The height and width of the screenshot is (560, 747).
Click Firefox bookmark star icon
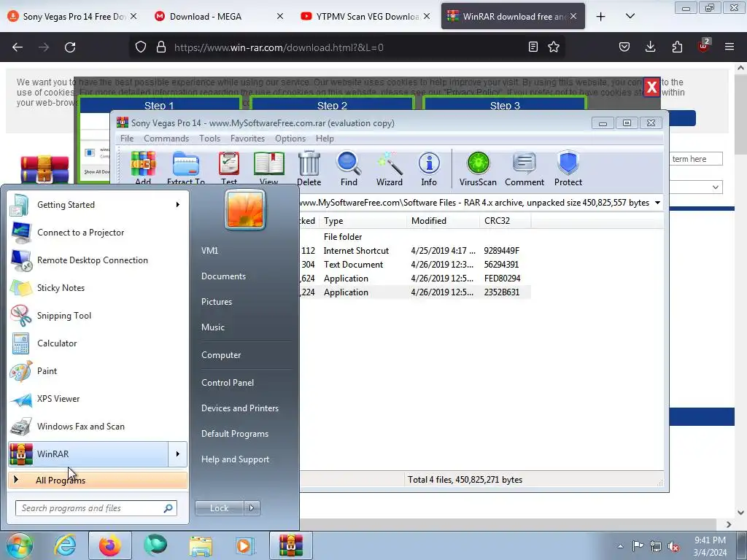554,47
